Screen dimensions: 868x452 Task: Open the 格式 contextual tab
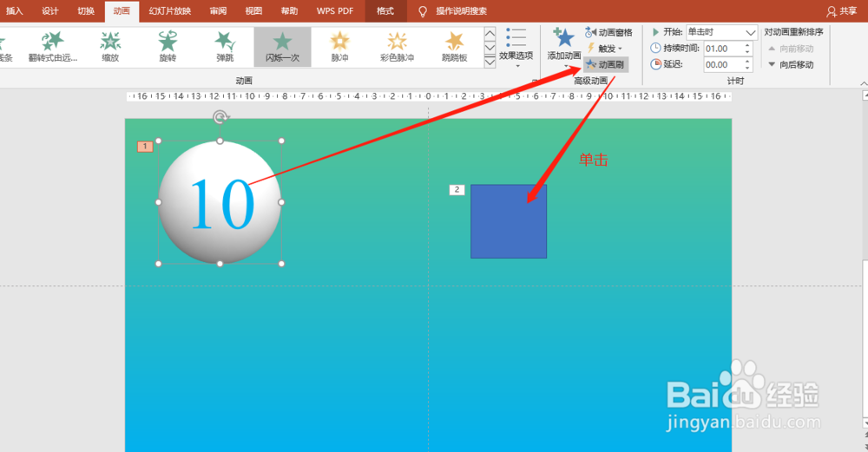pyautogui.click(x=385, y=11)
